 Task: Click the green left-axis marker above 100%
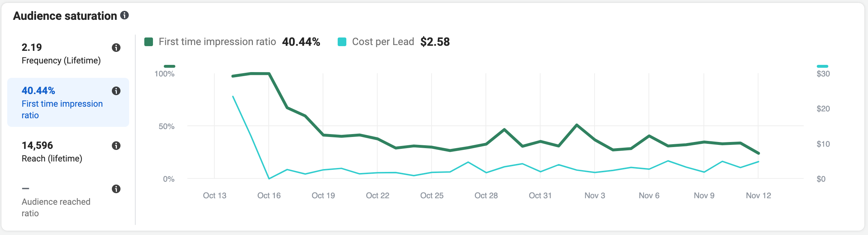point(170,66)
